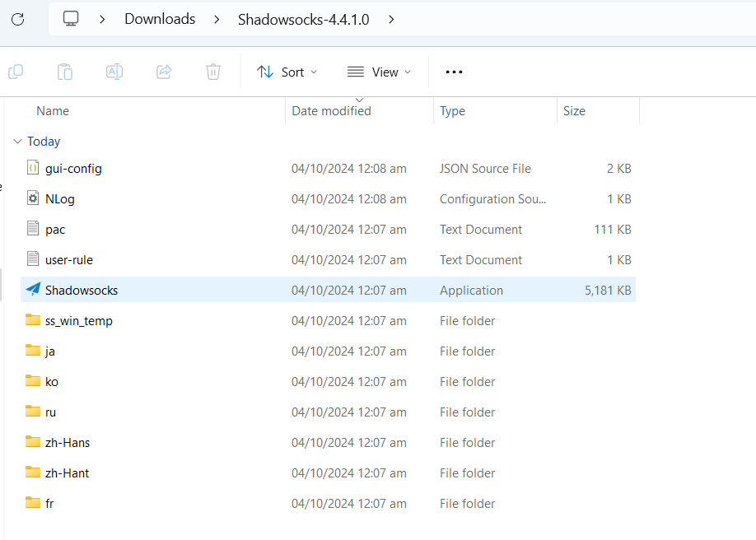The image size is (756, 540).
Task: Click the Share toolbar icon
Action: tap(164, 72)
